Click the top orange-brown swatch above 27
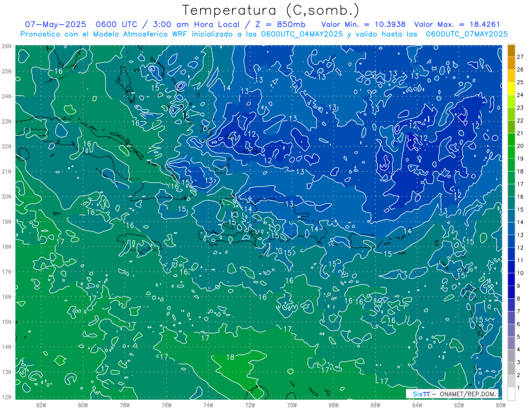 pos(512,51)
